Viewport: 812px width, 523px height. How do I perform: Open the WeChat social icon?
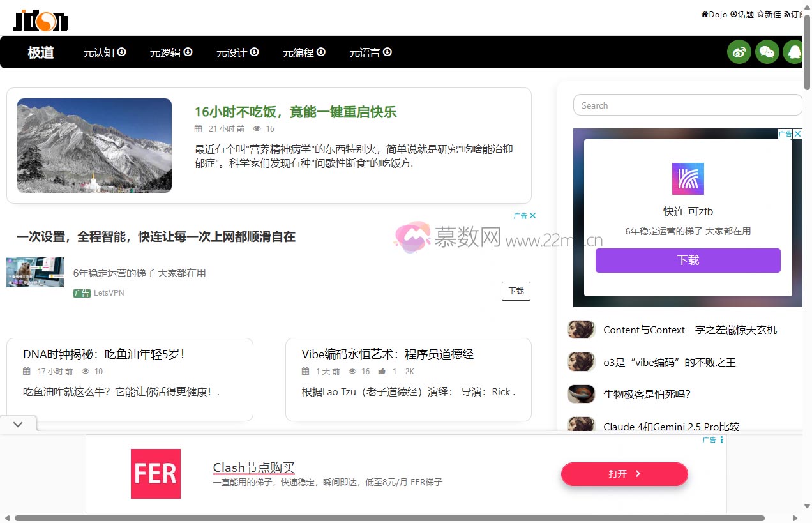coord(767,52)
